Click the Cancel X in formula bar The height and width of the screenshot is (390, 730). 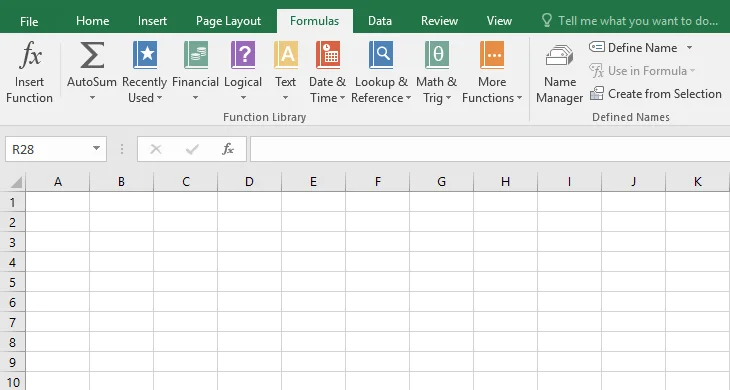[155, 149]
